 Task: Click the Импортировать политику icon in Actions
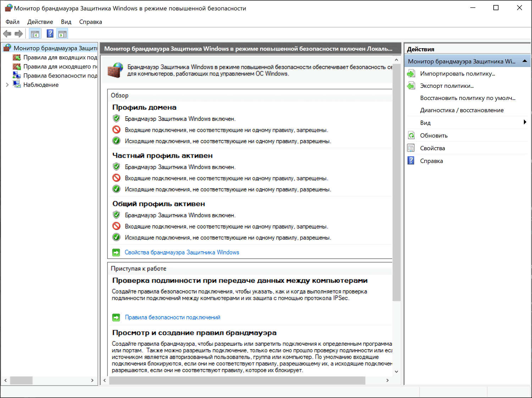[411, 74]
